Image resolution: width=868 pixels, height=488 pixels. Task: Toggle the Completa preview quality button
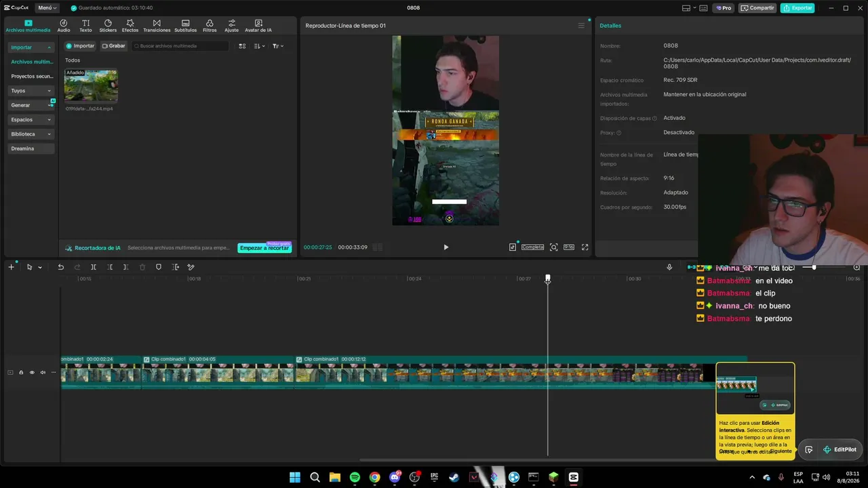(x=532, y=247)
